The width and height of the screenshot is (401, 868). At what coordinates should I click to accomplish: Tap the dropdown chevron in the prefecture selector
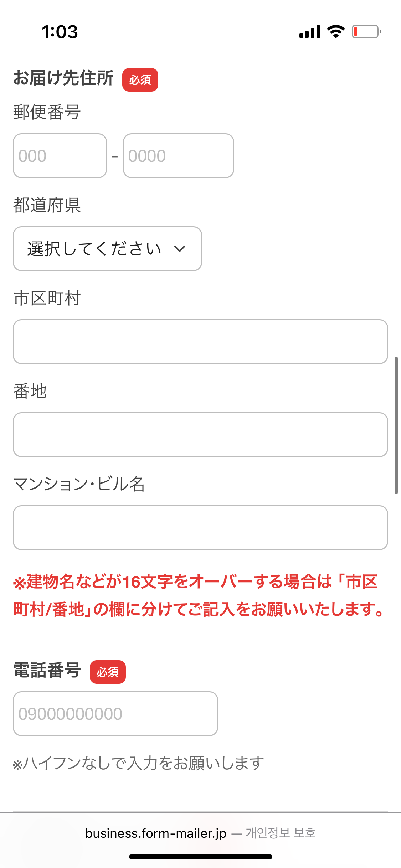coord(180,249)
